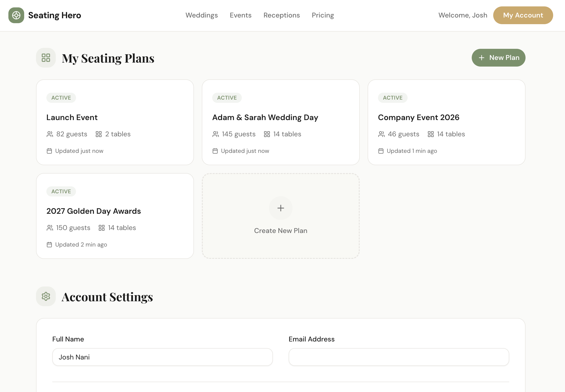The height and width of the screenshot is (392, 565).
Task: Click the Email Address label
Action: pos(312,339)
